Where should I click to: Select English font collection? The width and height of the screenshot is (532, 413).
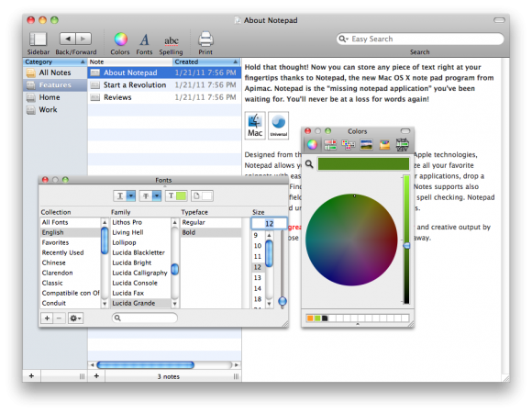point(70,232)
